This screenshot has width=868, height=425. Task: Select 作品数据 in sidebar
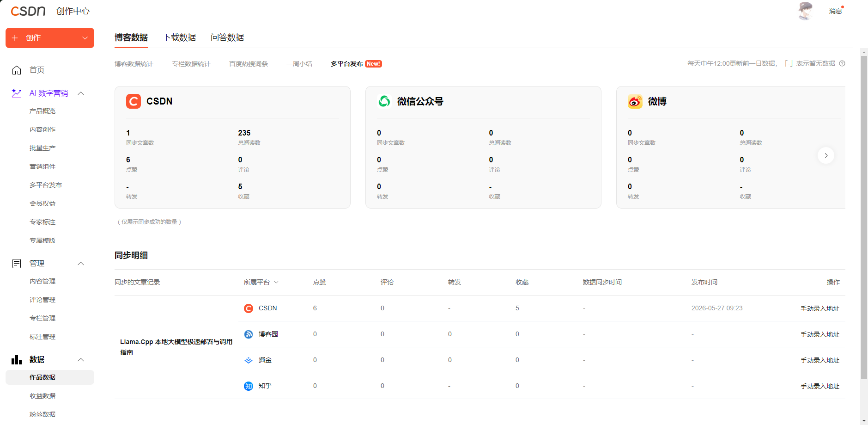coord(50,377)
